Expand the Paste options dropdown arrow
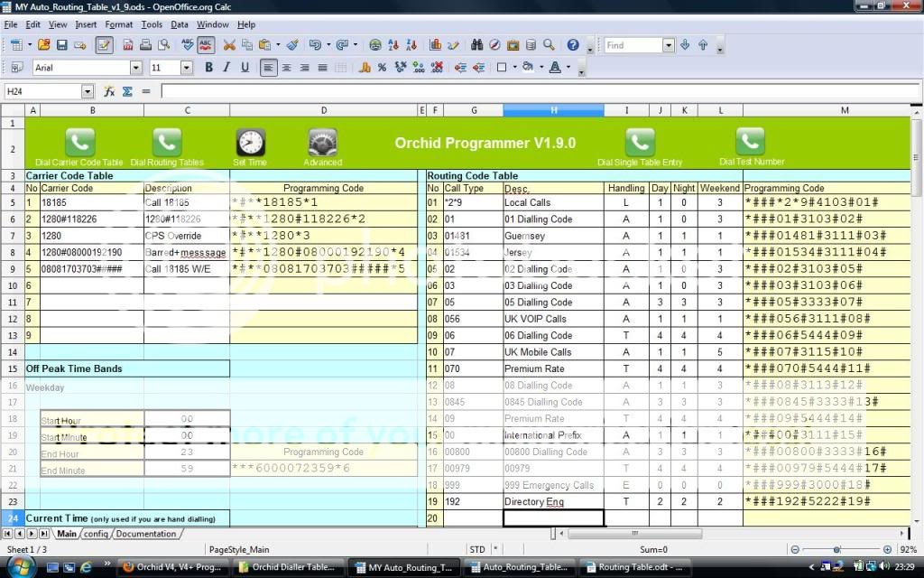 tap(278, 45)
